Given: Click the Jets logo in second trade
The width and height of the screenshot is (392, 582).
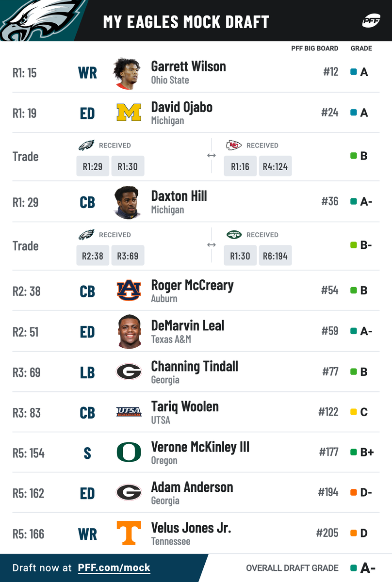Looking at the screenshot, I should click(234, 235).
